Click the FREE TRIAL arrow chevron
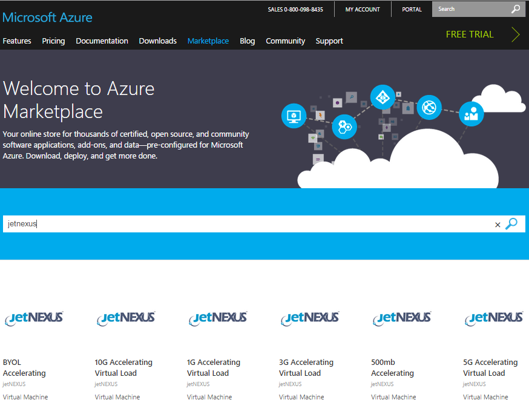529x420 pixels. [516, 34]
